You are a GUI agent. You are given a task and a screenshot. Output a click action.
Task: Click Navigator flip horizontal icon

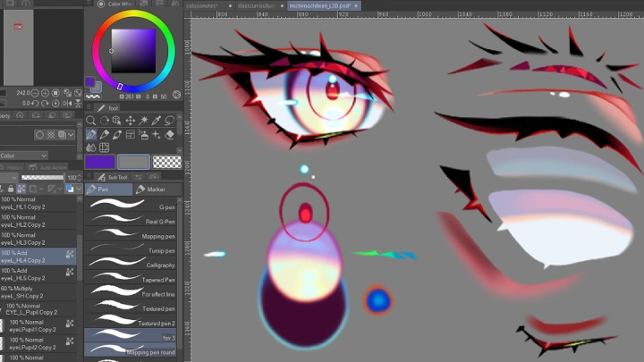67,104
